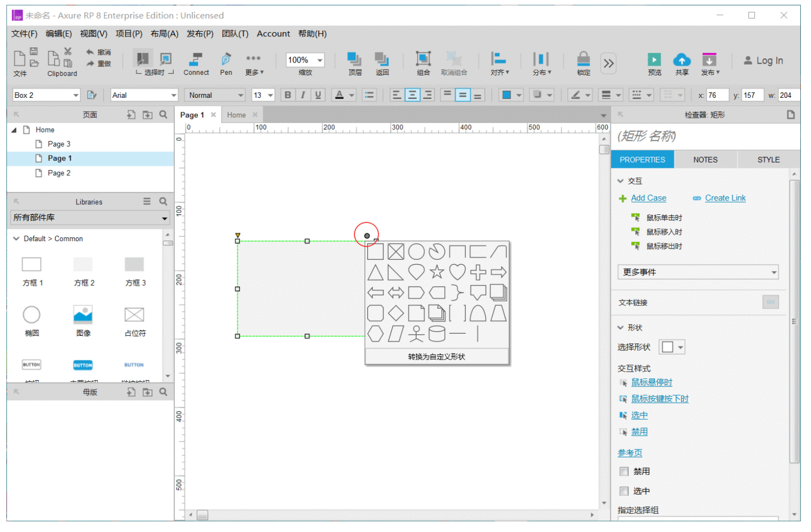Open the 参考页 link
This screenshot has height=532, width=811.
pyautogui.click(x=630, y=453)
